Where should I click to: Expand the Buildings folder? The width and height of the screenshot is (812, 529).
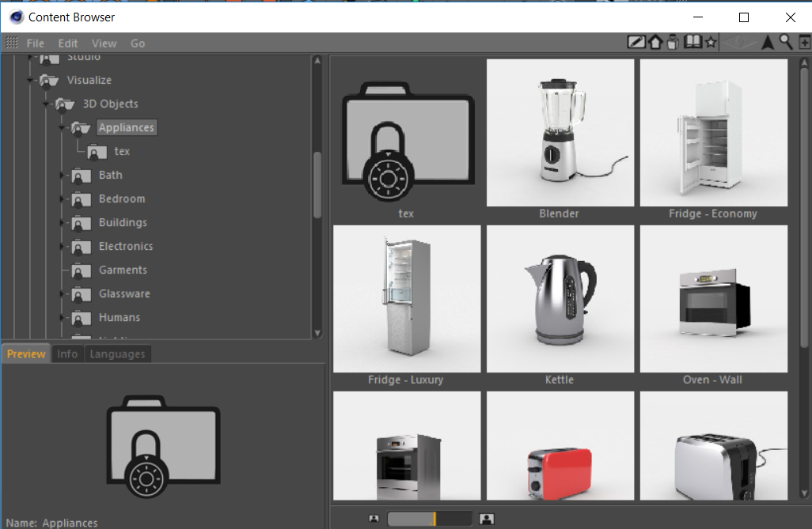(x=63, y=223)
